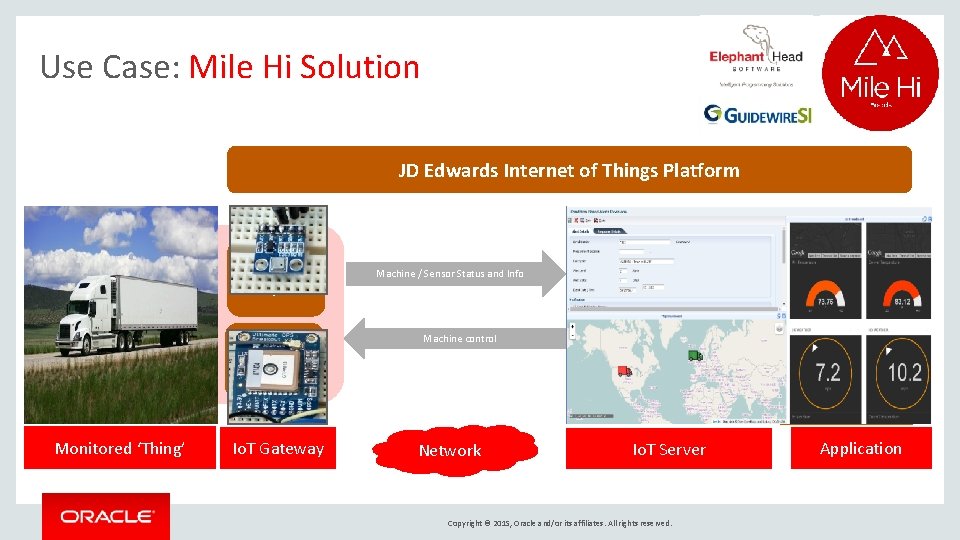This screenshot has height=540, width=960.
Task: Click the map zoom-in plus button
Action: [572, 327]
